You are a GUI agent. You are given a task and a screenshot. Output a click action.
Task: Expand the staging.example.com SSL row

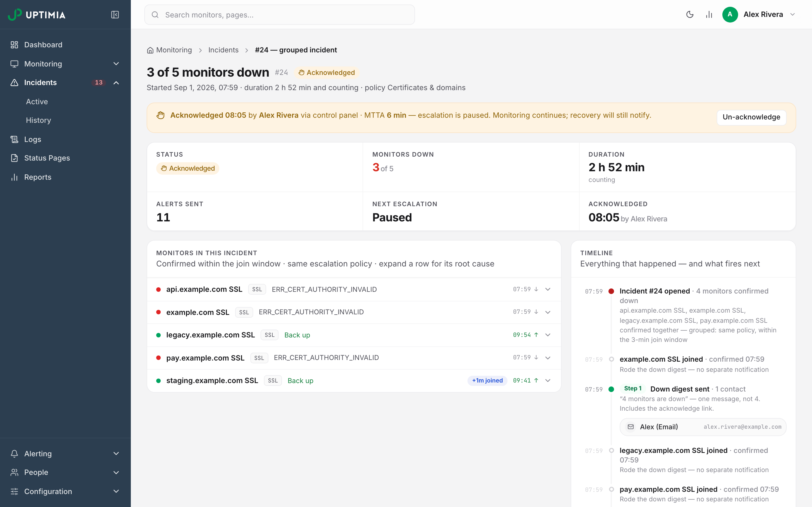point(548,381)
